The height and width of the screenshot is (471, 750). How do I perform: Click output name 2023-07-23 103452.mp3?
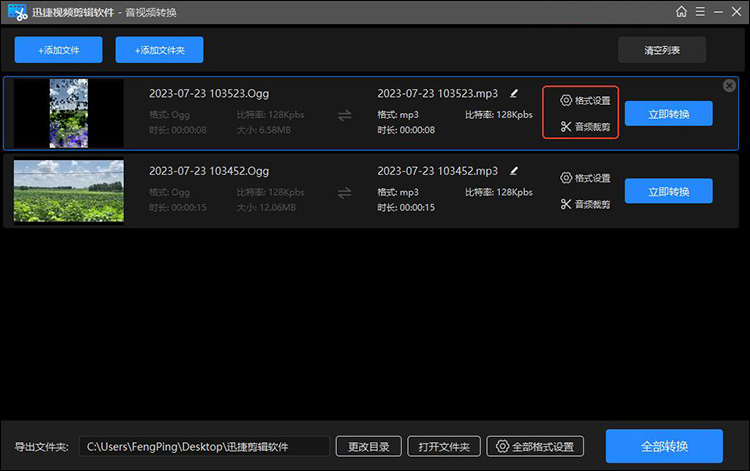[438, 171]
